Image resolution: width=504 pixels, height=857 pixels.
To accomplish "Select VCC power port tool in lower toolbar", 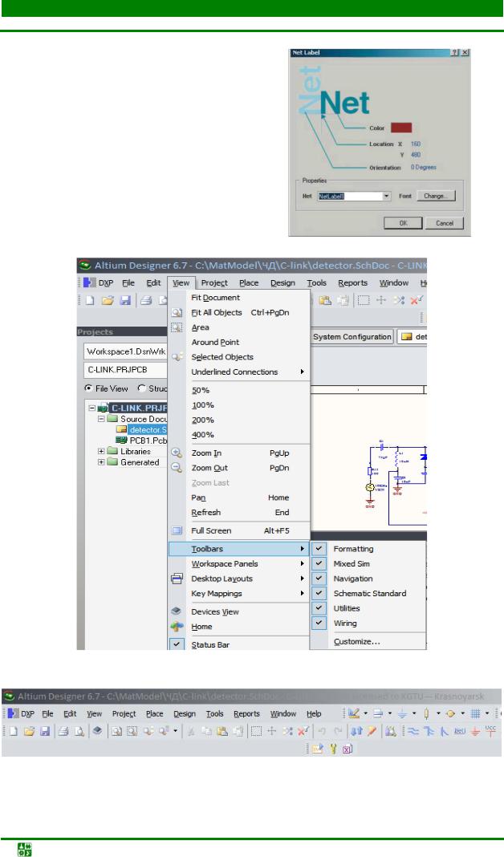I will (x=490, y=730).
